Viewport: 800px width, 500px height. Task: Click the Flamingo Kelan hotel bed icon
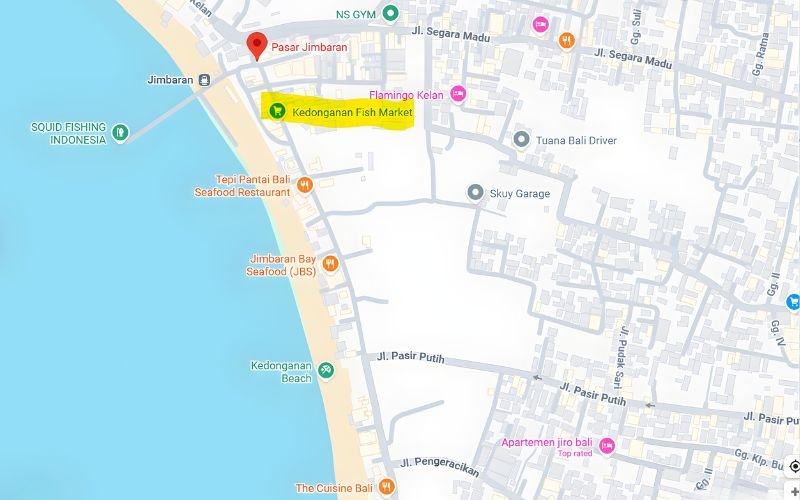[458, 93]
